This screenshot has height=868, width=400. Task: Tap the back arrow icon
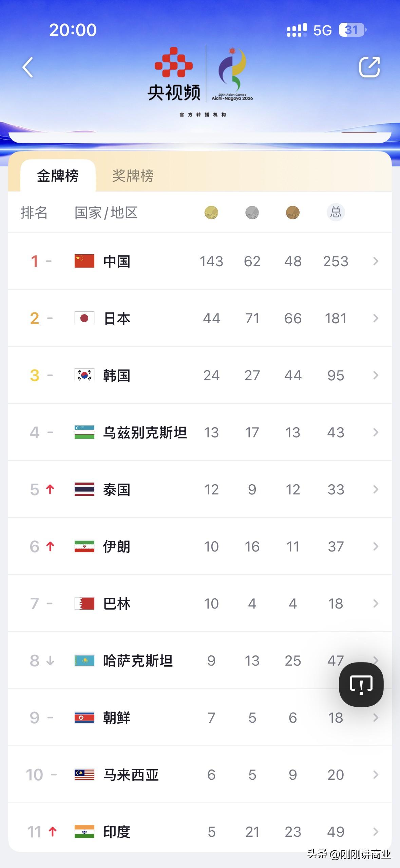[28, 67]
